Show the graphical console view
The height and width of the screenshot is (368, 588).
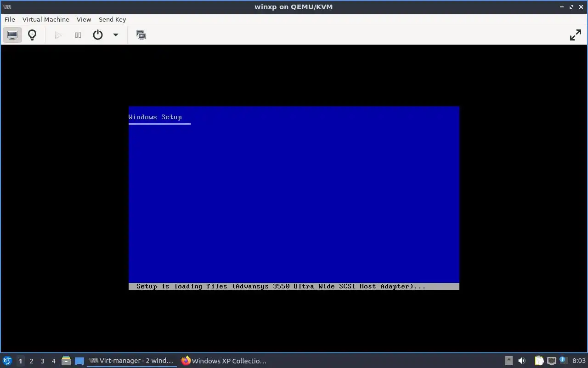pyautogui.click(x=12, y=35)
